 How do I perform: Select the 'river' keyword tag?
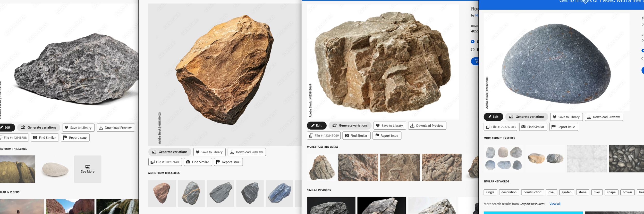(x=597, y=192)
